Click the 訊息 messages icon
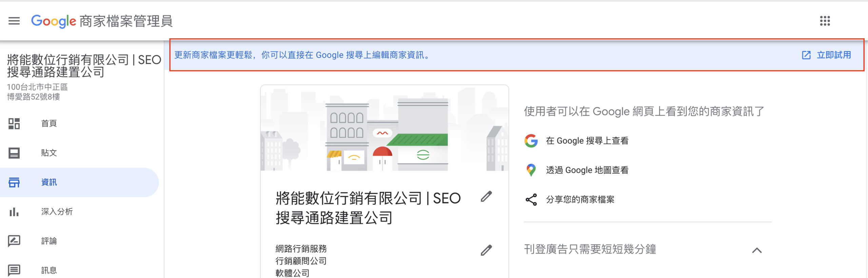This screenshot has height=278, width=868. click(14, 270)
